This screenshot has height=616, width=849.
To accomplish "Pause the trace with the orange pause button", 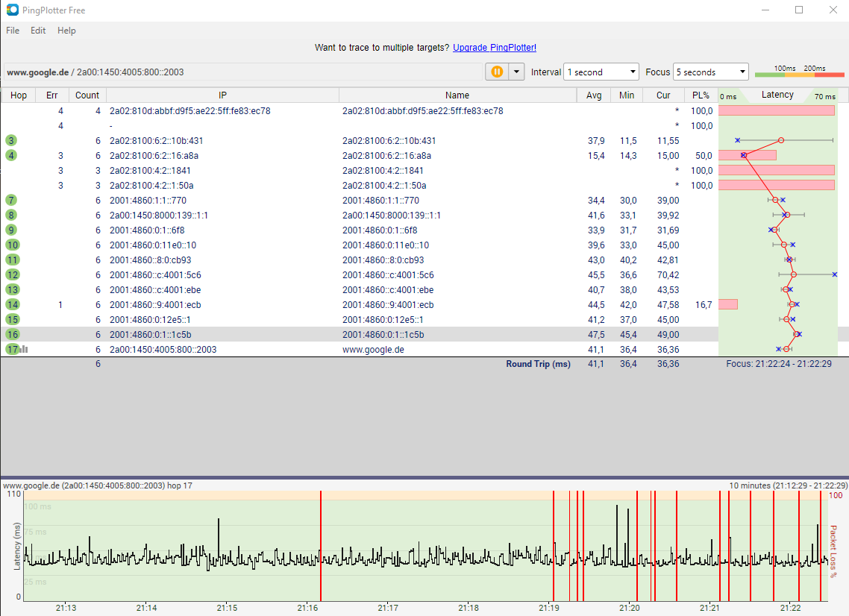I will pos(497,72).
